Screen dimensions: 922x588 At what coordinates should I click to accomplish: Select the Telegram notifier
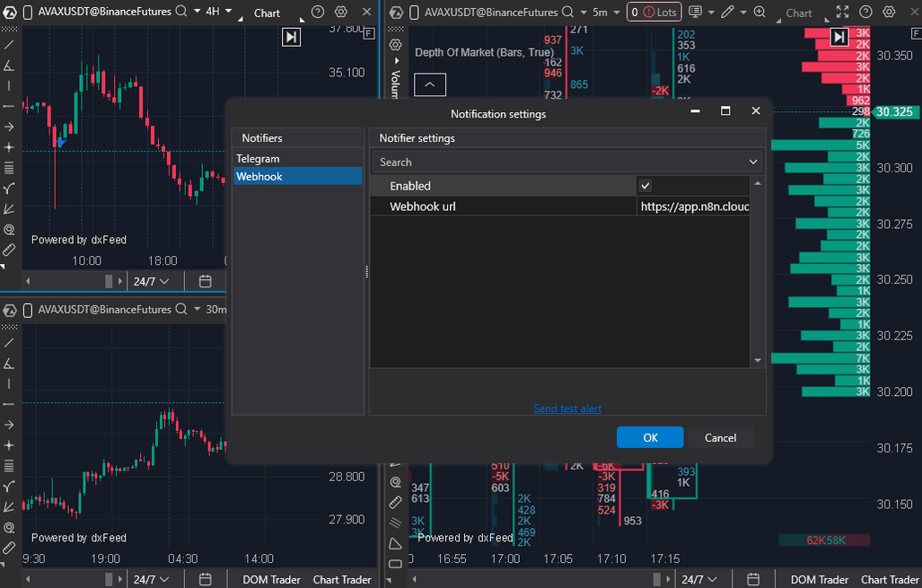pyautogui.click(x=258, y=159)
